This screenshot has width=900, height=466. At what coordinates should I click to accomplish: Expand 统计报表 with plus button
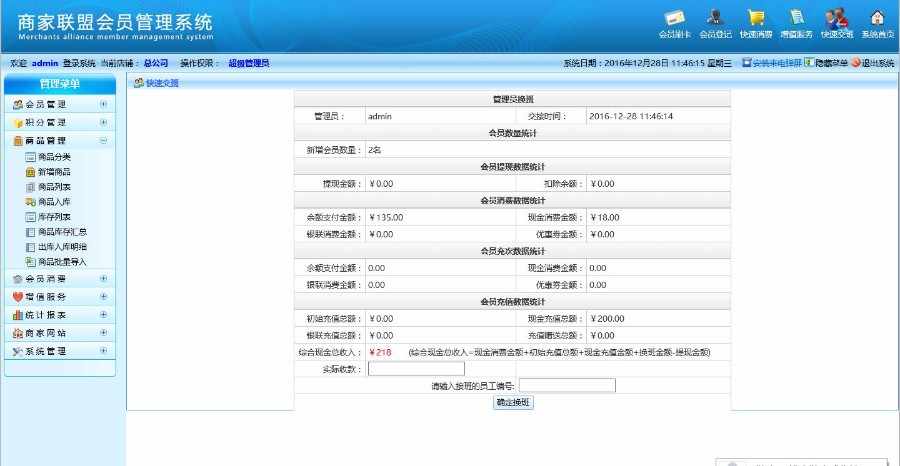click(x=103, y=314)
